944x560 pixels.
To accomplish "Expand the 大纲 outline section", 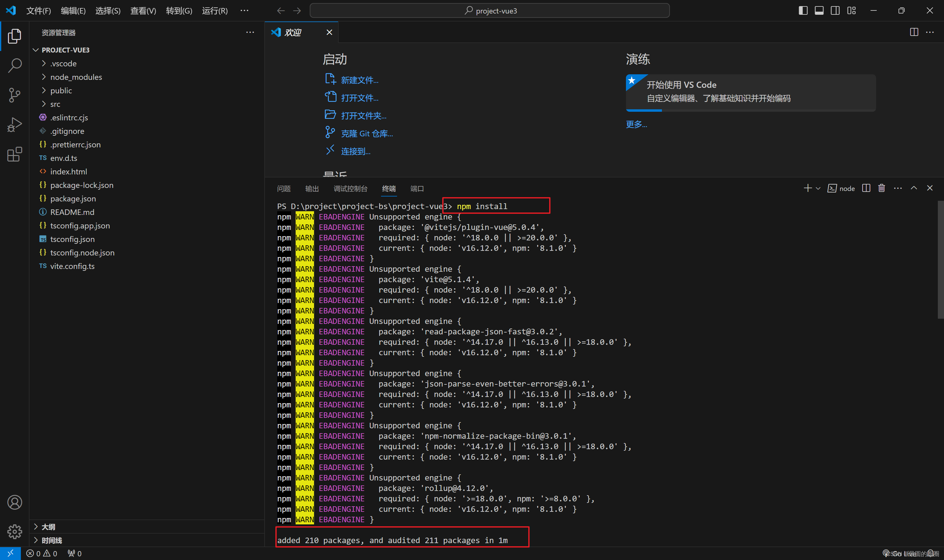I will pyautogui.click(x=48, y=527).
